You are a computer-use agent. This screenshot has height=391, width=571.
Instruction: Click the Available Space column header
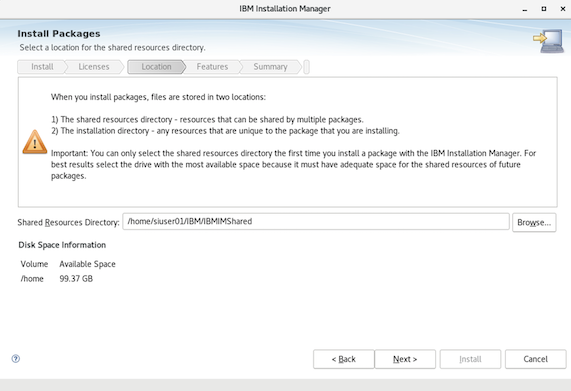(x=87, y=264)
